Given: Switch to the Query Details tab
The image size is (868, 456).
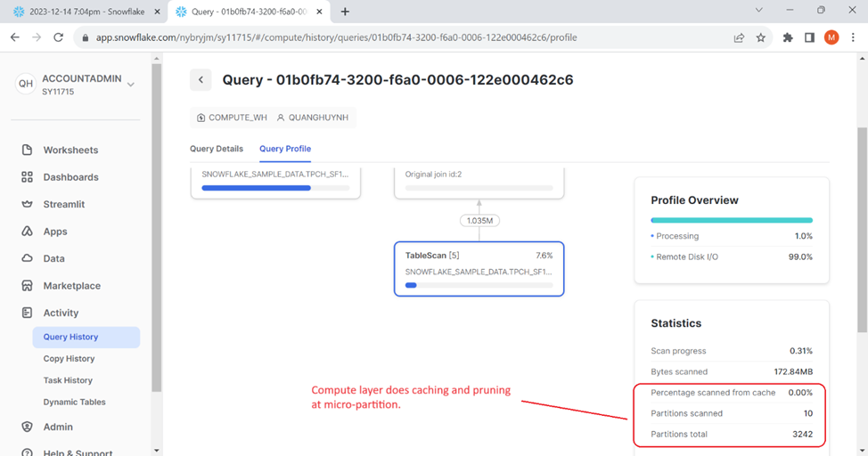Looking at the screenshot, I should pos(217,149).
